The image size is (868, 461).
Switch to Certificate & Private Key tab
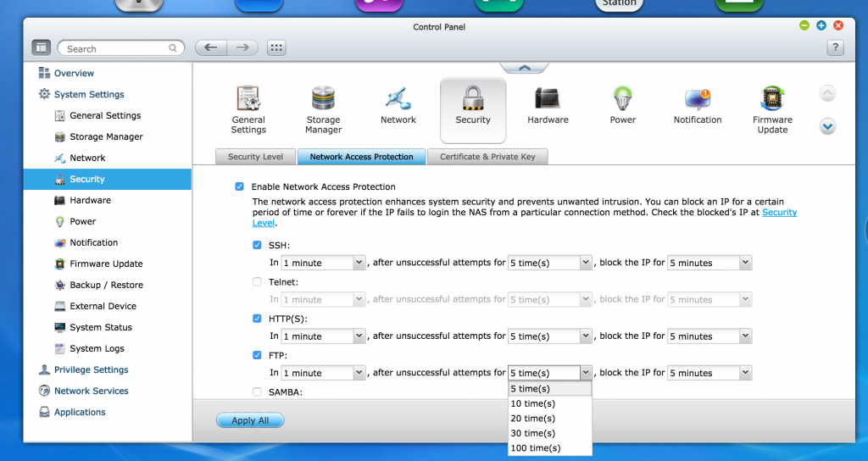tap(487, 157)
